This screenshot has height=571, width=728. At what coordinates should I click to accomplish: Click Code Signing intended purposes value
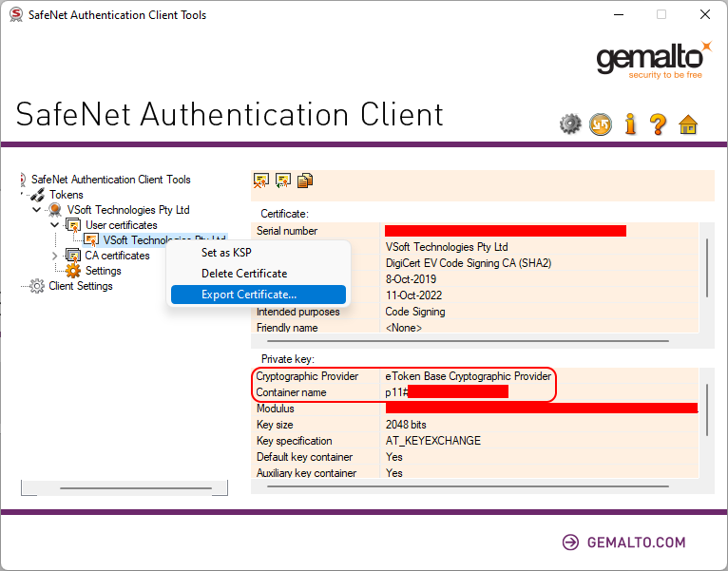pos(415,312)
